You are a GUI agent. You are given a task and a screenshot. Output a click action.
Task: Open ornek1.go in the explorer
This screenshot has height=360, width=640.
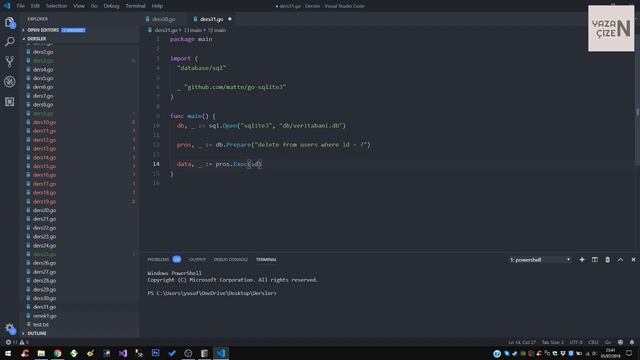pos(44,316)
